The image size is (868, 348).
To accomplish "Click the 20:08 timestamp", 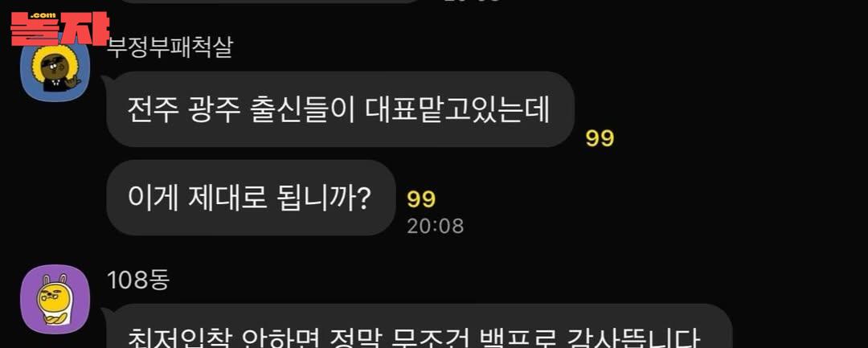I will 436,226.
